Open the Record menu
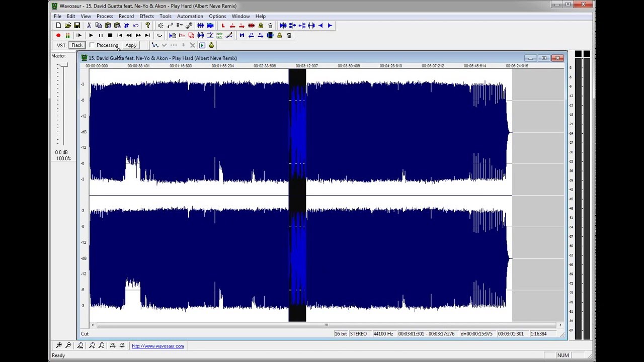 click(x=126, y=16)
